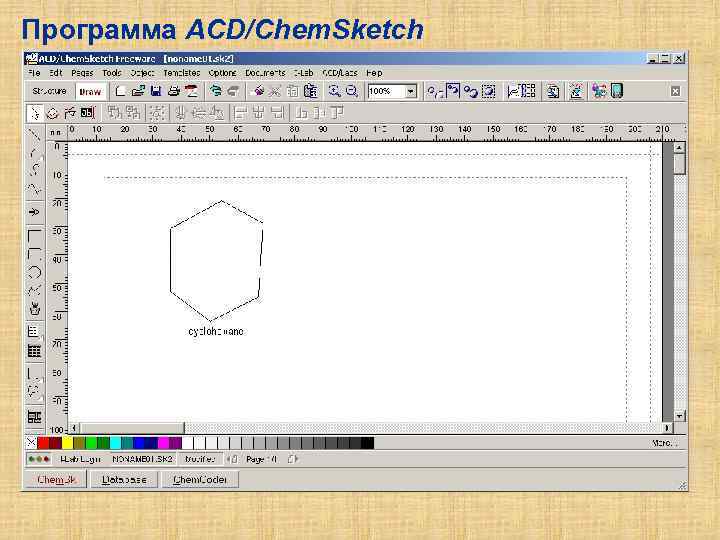Select the Text tool icon
The width and height of the screenshot is (720, 540).
[34, 331]
